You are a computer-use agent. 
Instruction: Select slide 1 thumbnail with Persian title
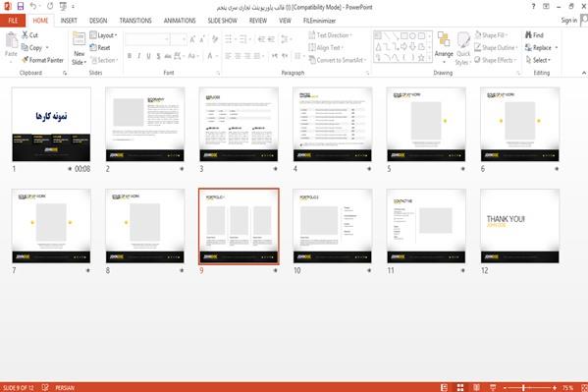pos(51,125)
